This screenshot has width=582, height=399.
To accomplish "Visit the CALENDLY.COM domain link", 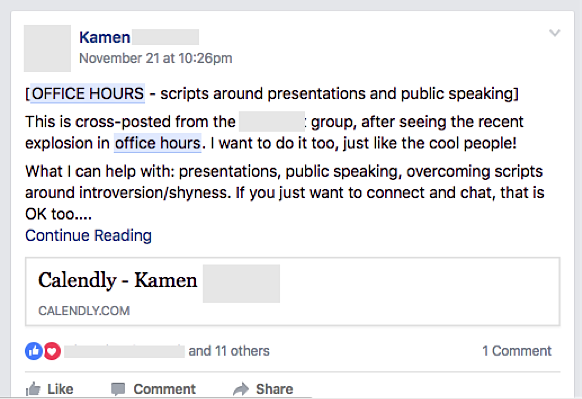I will (x=84, y=311).
